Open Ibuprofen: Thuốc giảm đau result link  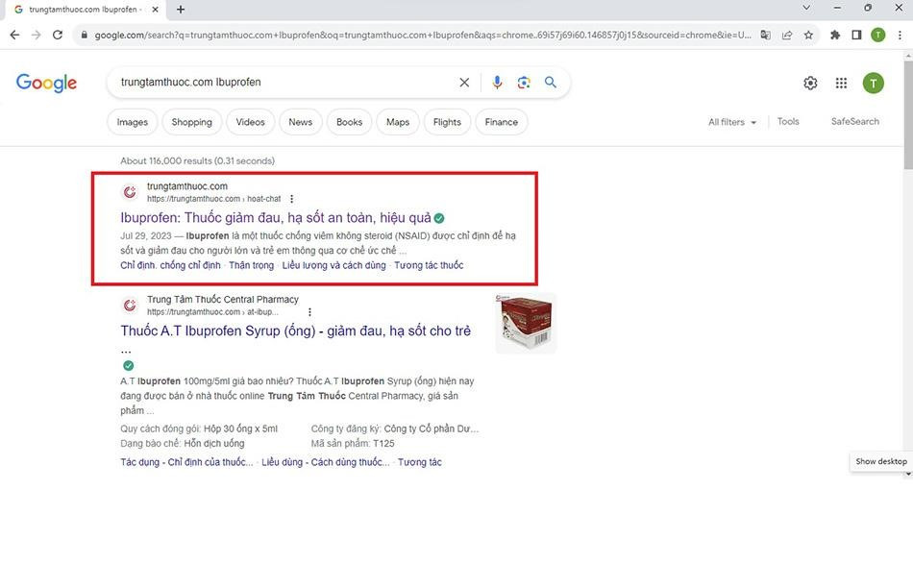tap(276, 218)
